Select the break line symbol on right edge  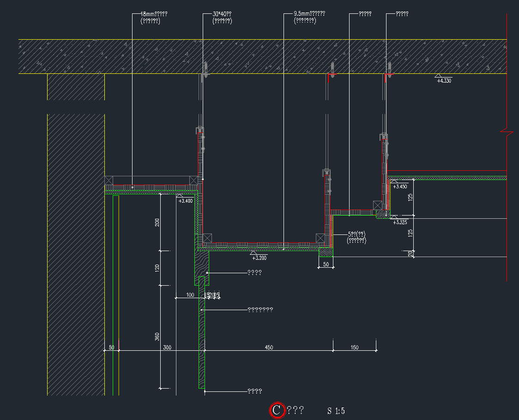[x=507, y=132]
